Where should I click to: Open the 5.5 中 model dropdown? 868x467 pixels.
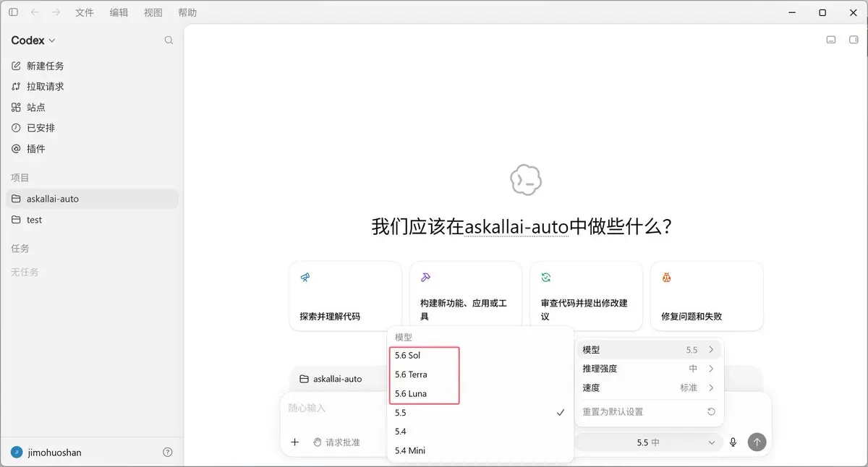coord(649,442)
